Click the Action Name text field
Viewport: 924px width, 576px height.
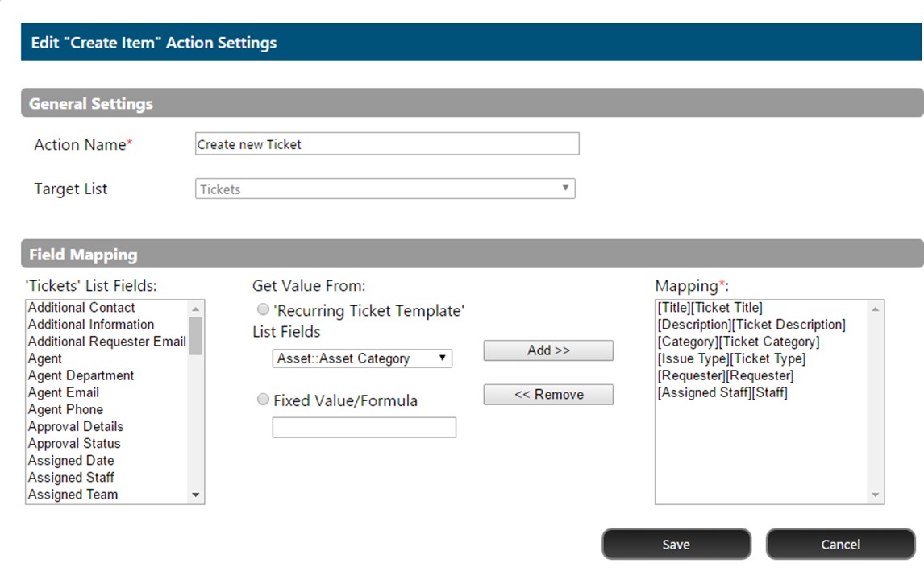point(387,143)
